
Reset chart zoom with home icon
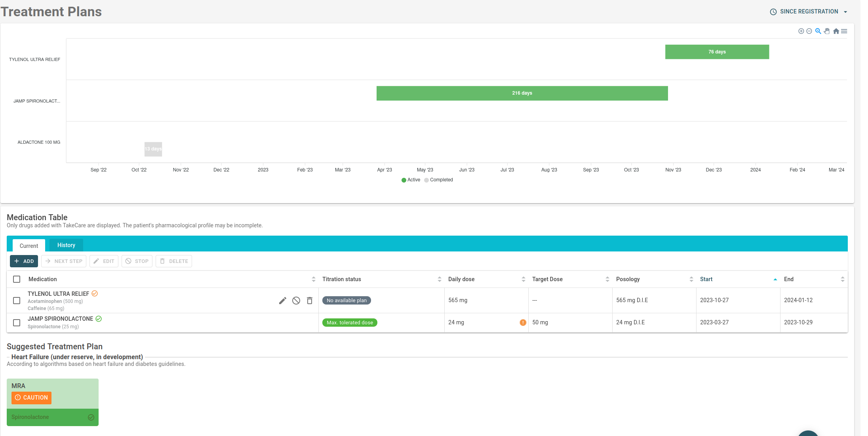click(836, 31)
